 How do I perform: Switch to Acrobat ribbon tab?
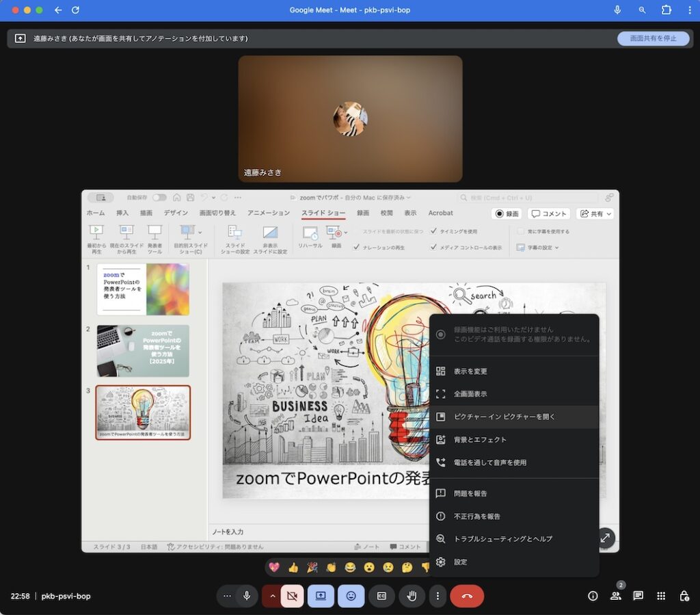coord(440,213)
